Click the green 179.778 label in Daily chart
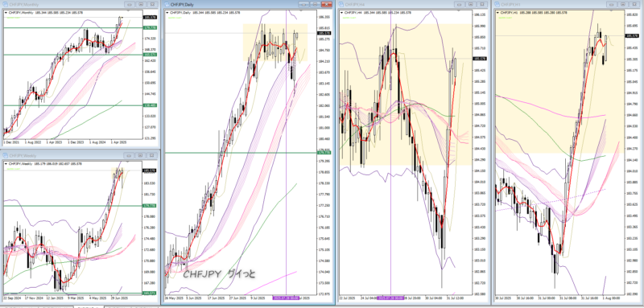 click(324, 153)
